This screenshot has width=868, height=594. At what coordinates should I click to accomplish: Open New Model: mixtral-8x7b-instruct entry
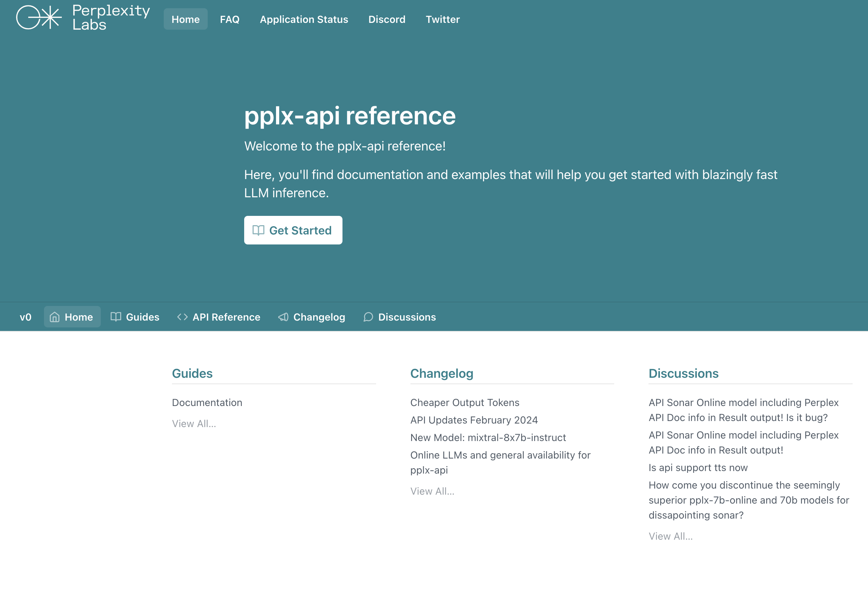click(488, 437)
